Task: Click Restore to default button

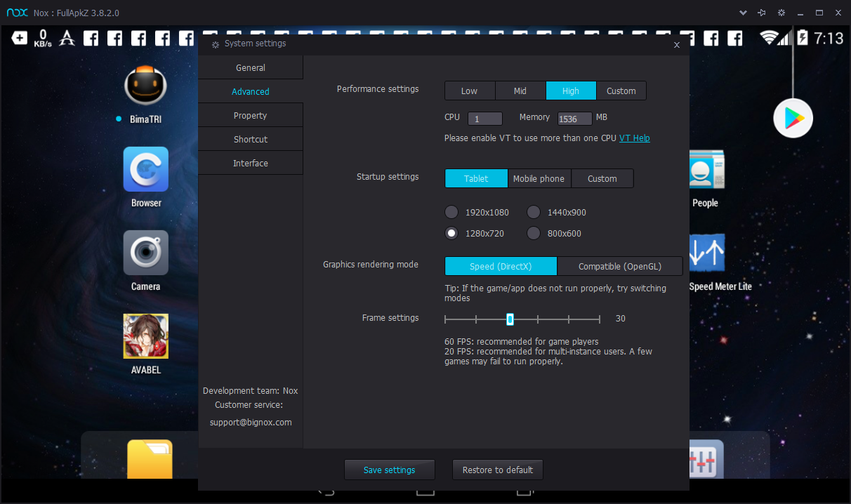Action: pos(498,470)
